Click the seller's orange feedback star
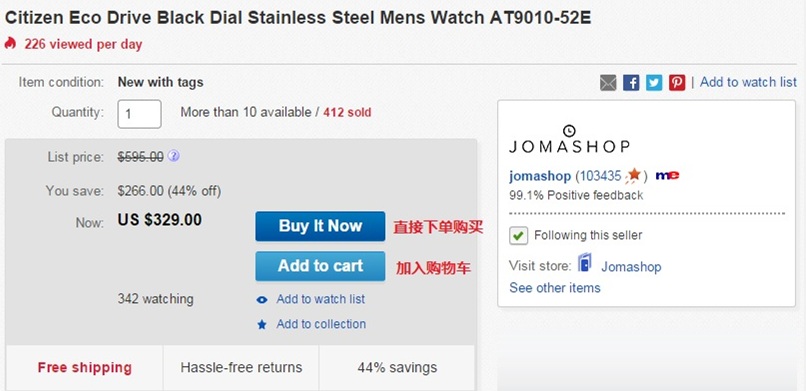806x391 pixels. (x=633, y=175)
